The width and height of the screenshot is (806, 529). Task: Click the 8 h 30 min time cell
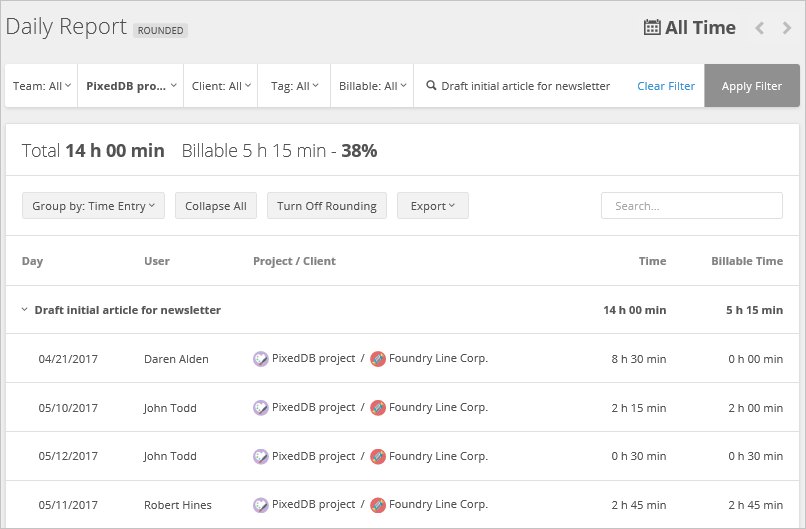tap(638, 359)
